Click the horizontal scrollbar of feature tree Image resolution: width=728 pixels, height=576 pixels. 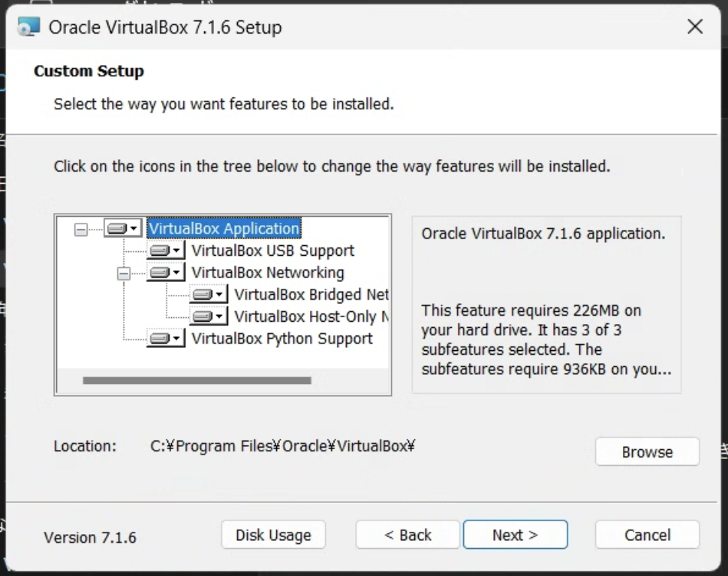[197, 380]
